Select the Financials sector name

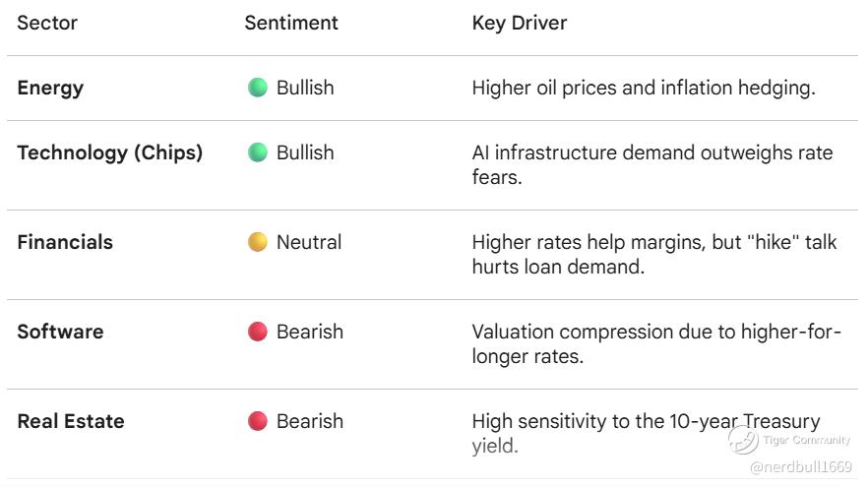click(65, 242)
